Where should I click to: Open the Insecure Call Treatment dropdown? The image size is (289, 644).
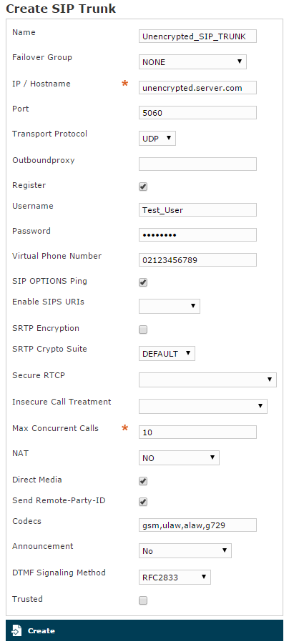203,406
